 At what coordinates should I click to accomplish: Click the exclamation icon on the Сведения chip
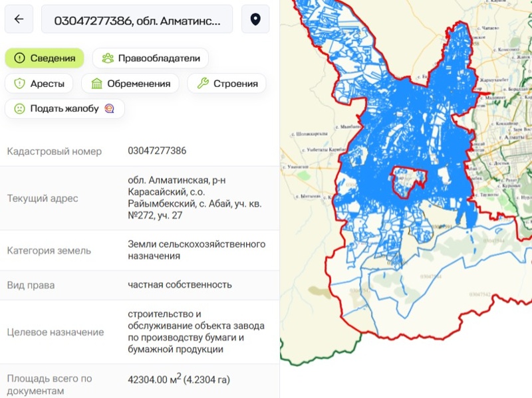coord(19,58)
